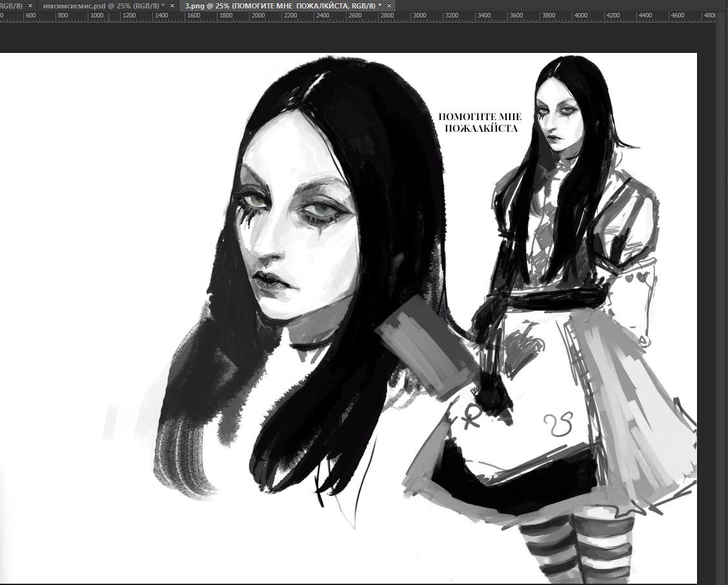Click the 2000 mark on horizontal ruler
The height and width of the screenshot is (585, 728).
[x=258, y=15]
